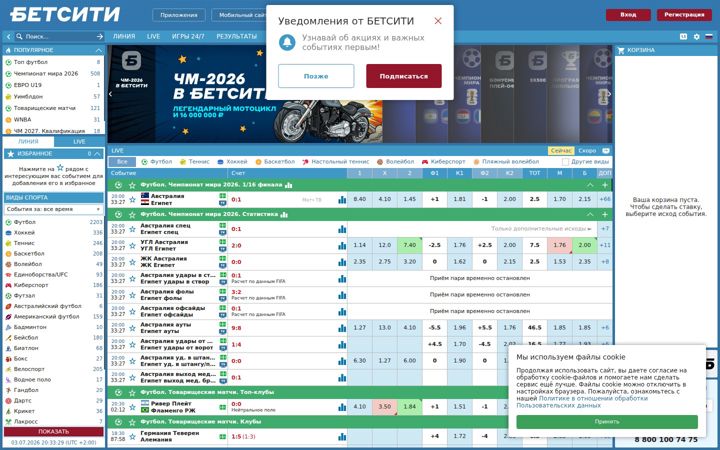This screenshot has width=720, height=450.
Task: Click the notification bell icon
Action: tap(287, 42)
